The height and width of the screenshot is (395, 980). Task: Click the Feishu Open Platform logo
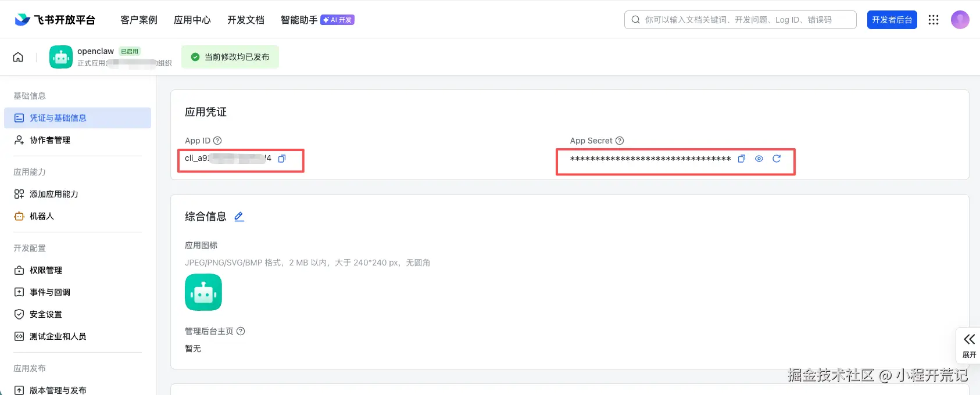click(x=55, y=20)
